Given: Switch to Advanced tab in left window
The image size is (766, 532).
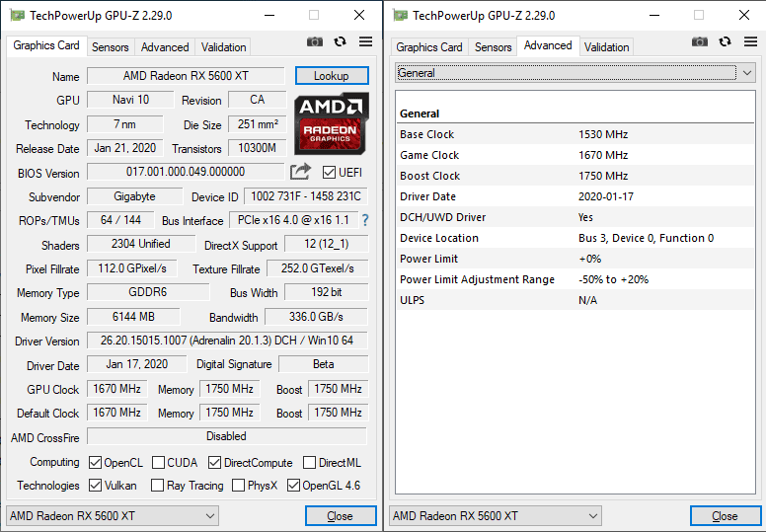Looking at the screenshot, I should [x=165, y=47].
